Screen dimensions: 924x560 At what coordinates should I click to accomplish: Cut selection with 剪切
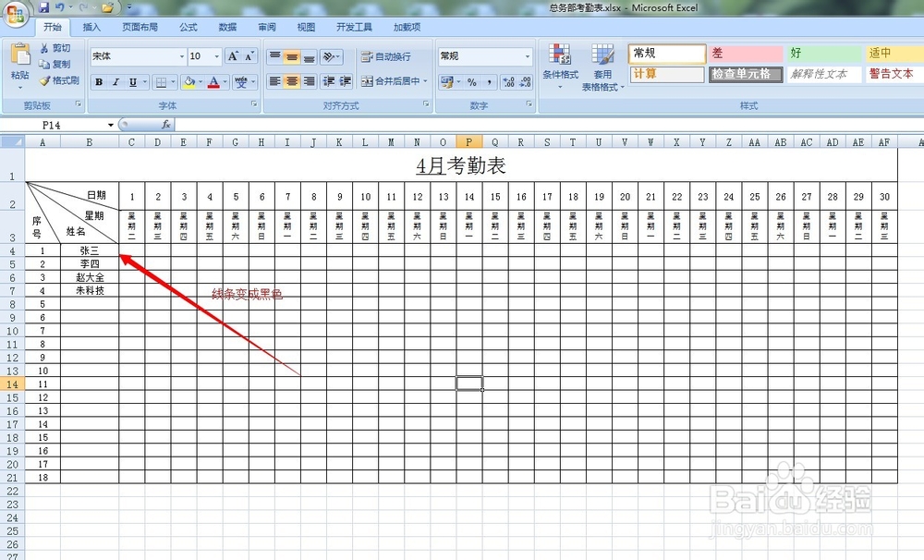[55, 48]
